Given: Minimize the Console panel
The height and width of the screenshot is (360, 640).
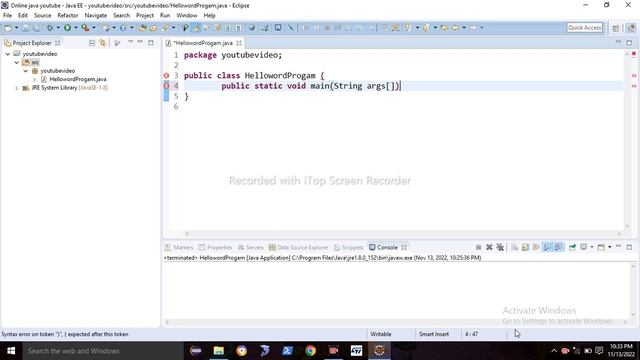Looking at the screenshot, I should [x=618, y=247].
